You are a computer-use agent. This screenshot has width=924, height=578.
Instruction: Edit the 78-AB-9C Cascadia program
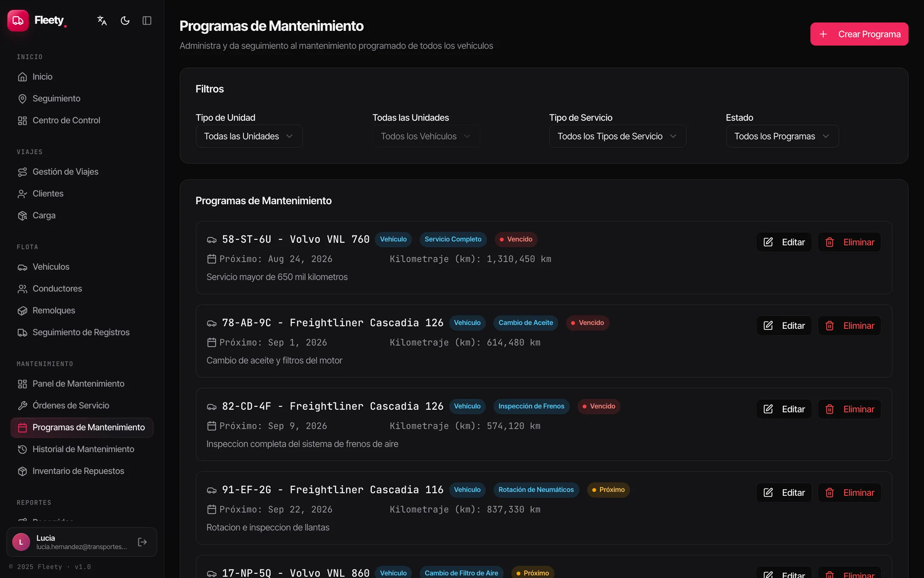(784, 326)
